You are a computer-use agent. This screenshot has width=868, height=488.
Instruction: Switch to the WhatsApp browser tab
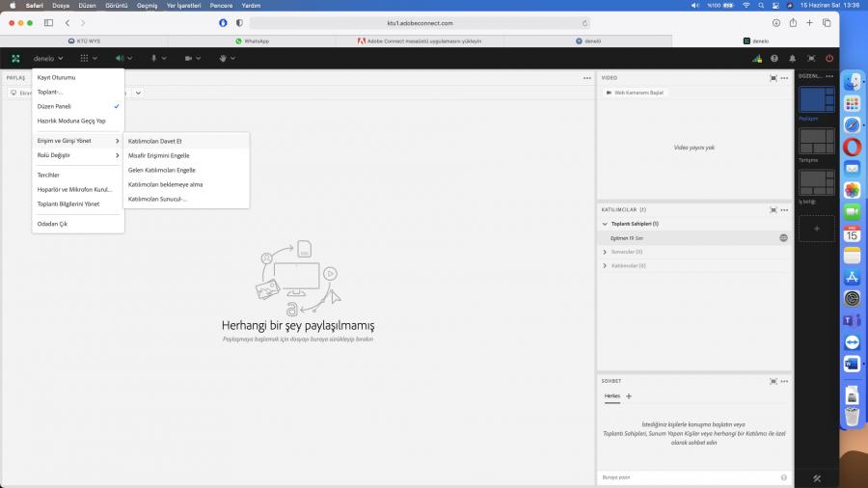252,41
